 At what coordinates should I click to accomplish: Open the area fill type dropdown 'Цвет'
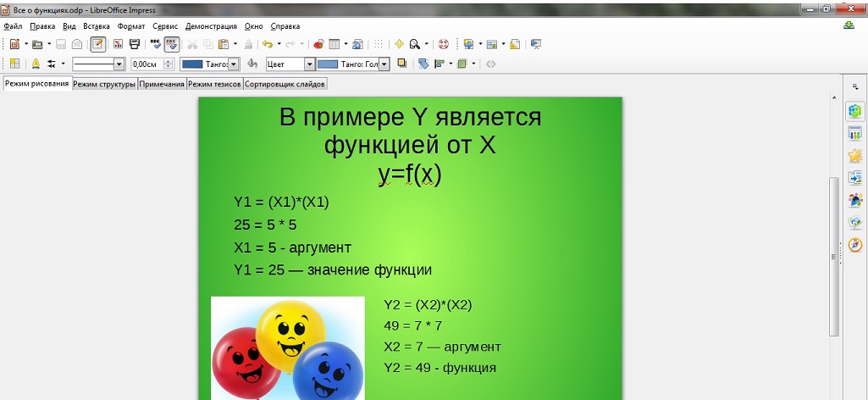[x=309, y=64]
